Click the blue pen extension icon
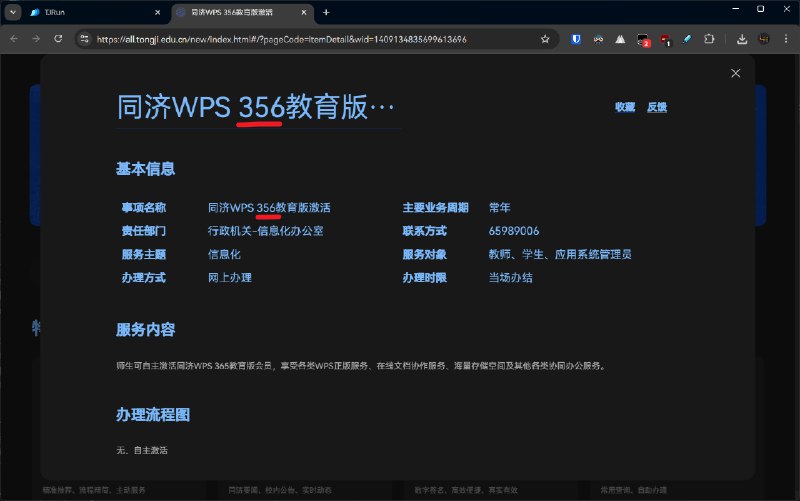800x501 pixels. pyautogui.click(x=687, y=39)
